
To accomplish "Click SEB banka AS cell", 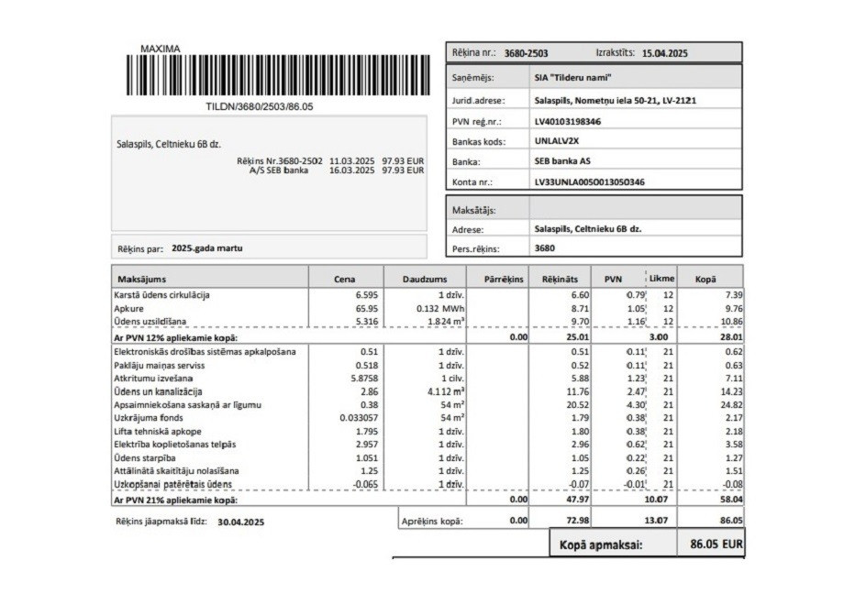I will (x=635, y=161).
